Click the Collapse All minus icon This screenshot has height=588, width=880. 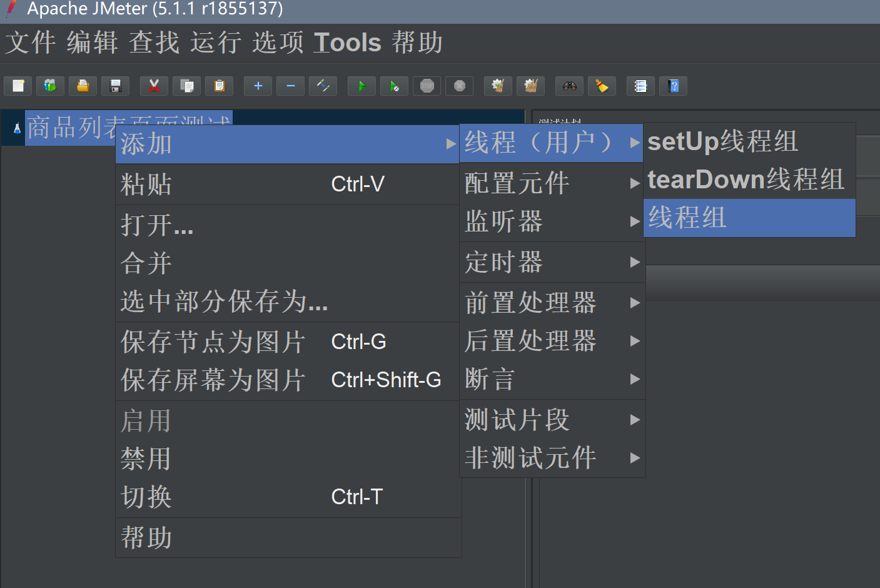[290, 86]
